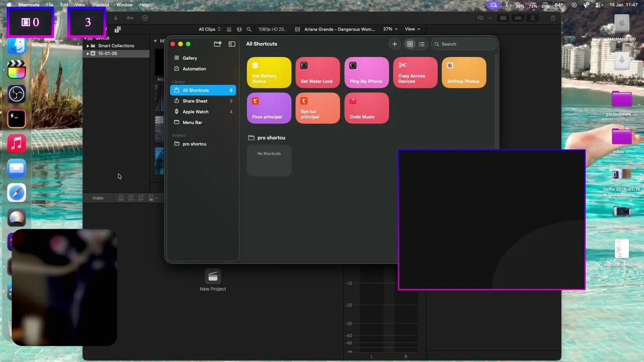Viewport: 644px width, 362px height.
Task: Click the music icon on Code Music
Action: tap(353, 101)
